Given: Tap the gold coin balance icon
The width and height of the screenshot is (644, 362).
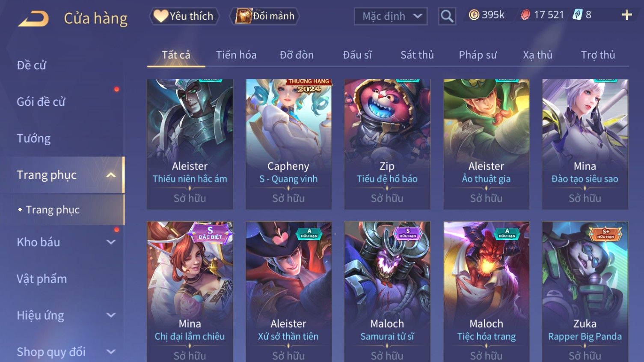Looking at the screenshot, I should tap(474, 15).
